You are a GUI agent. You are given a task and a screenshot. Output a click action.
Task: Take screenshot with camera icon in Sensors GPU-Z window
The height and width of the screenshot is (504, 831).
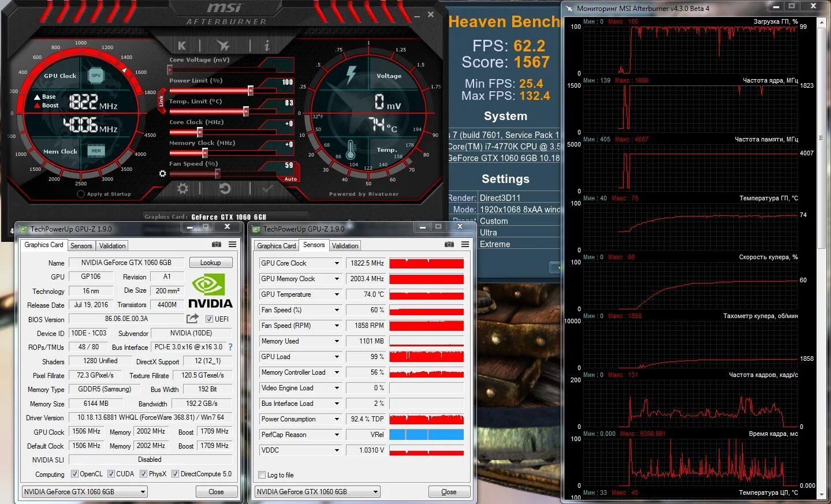[x=449, y=244]
